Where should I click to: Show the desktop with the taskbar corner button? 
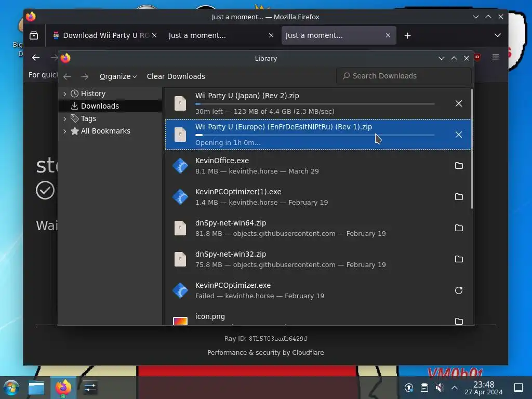[x=518, y=388]
